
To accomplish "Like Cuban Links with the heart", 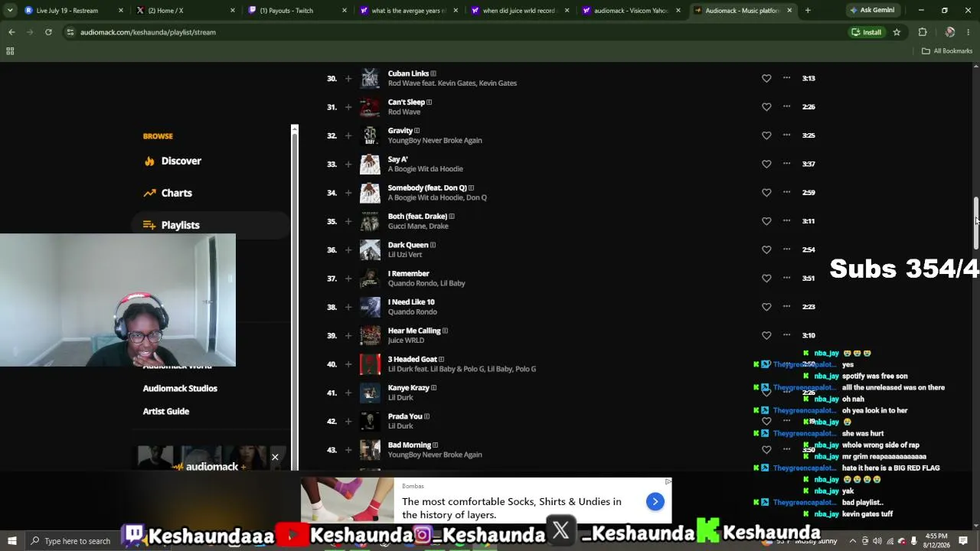I will (x=766, y=78).
